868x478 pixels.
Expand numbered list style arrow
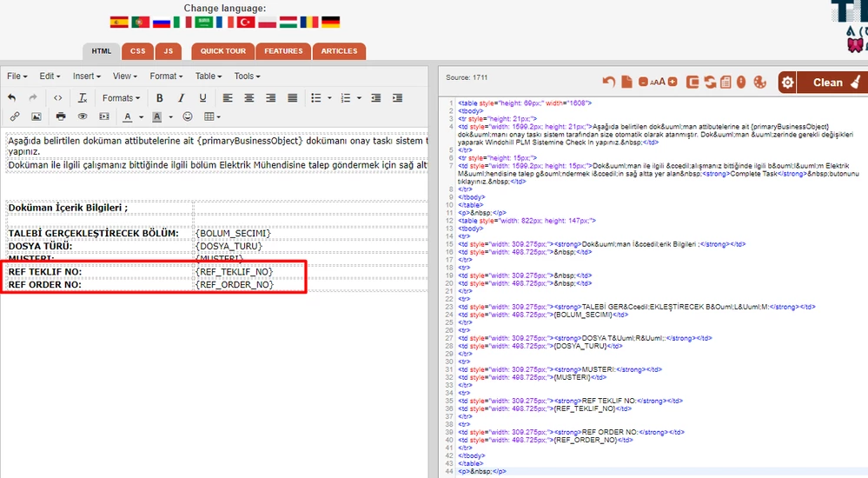(x=359, y=98)
